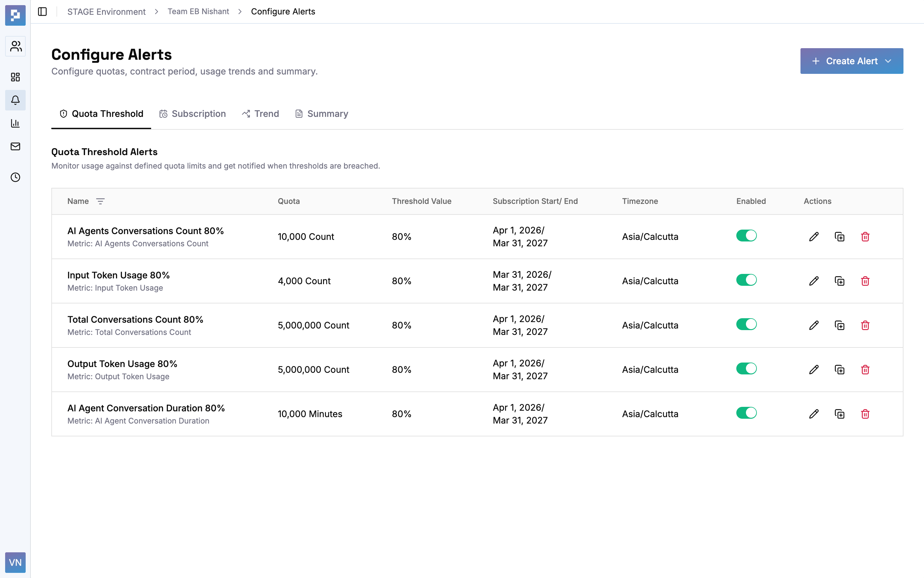The image size is (924, 578).
Task: Click the Name column filter icon
Action: 100,201
